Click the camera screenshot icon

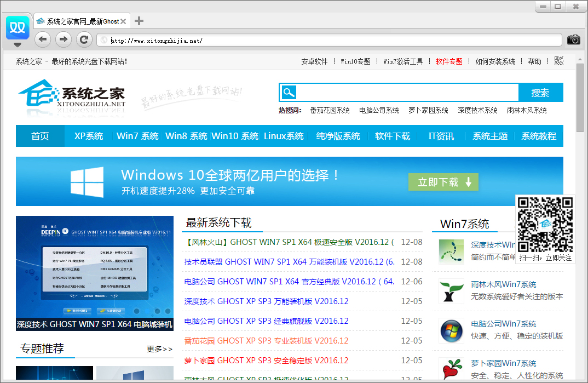(x=573, y=39)
